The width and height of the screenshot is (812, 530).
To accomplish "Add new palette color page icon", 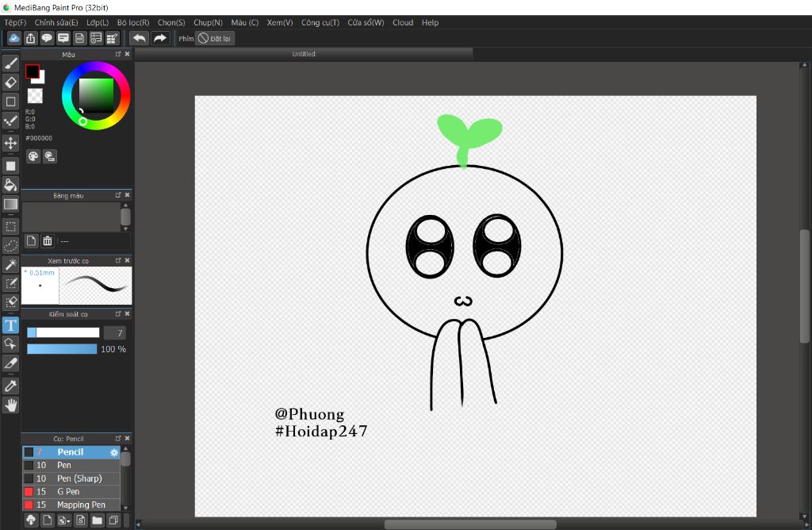I will (x=31, y=241).
